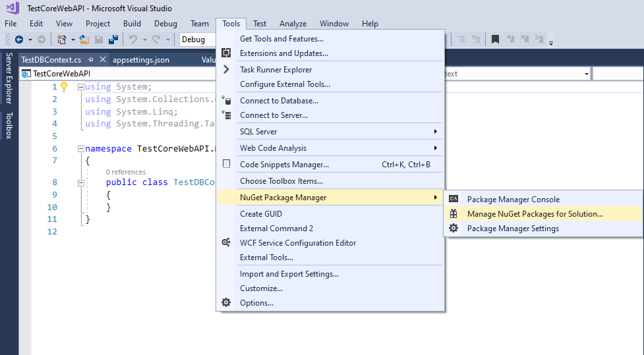This screenshot has width=644, height=355.
Task: Click the toolbar drag grip handle
Action: (x=7, y=40)
